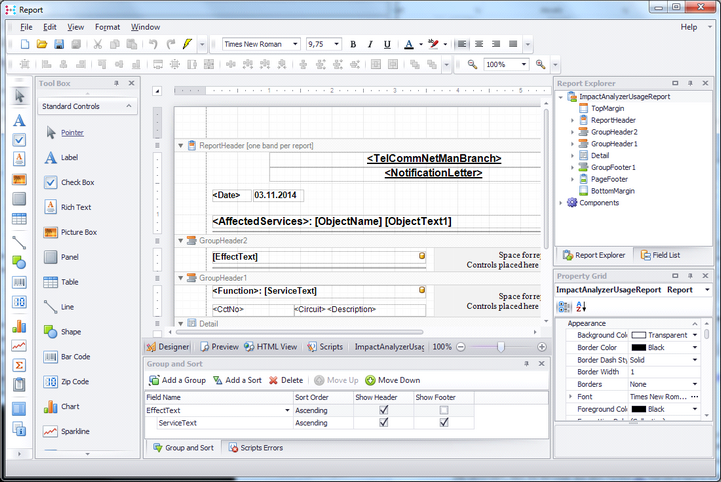
Task: Click the Foreground Color black swatch
Action: coord(639,409)
